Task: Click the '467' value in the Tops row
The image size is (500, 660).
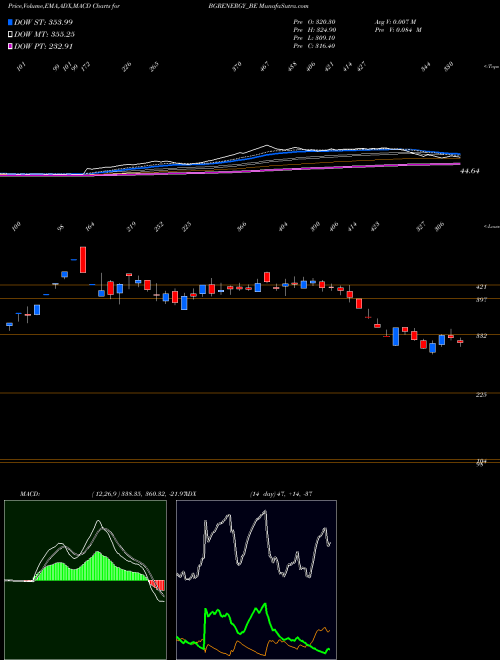Action: pyautogui.click(x=265, y=67)
